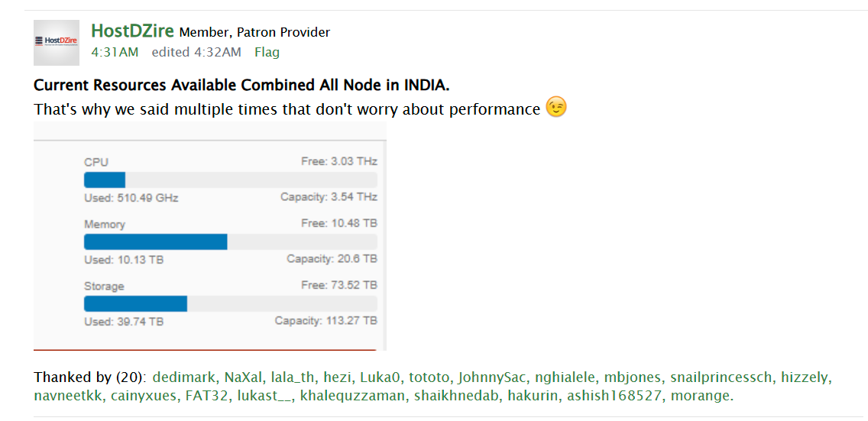Click the HostDZire avatar logo
This screenshot has width=868, height=421.
[57, 42]
